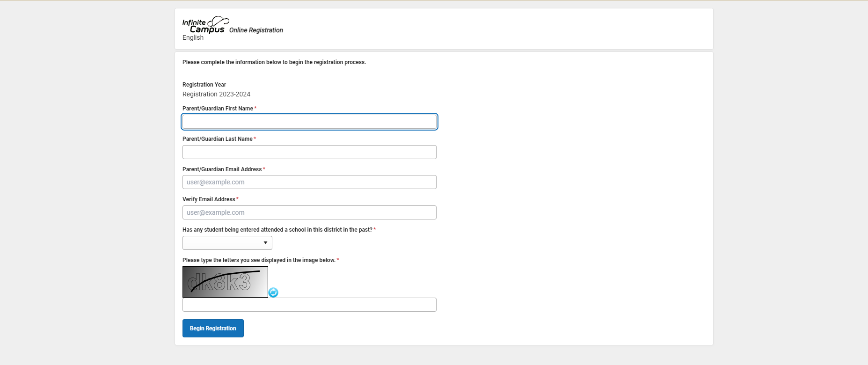Click the Online Registration header text

[256, 30]
